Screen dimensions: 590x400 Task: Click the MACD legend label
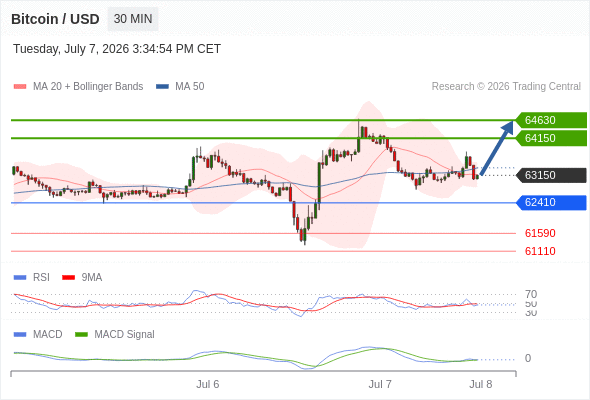tap(48, 335)
